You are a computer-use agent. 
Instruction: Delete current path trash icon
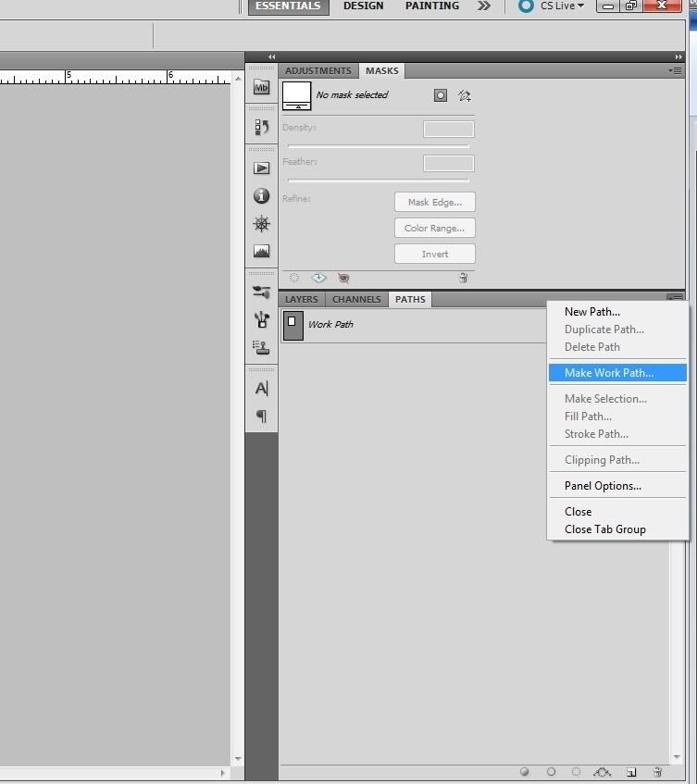point(657,772)
